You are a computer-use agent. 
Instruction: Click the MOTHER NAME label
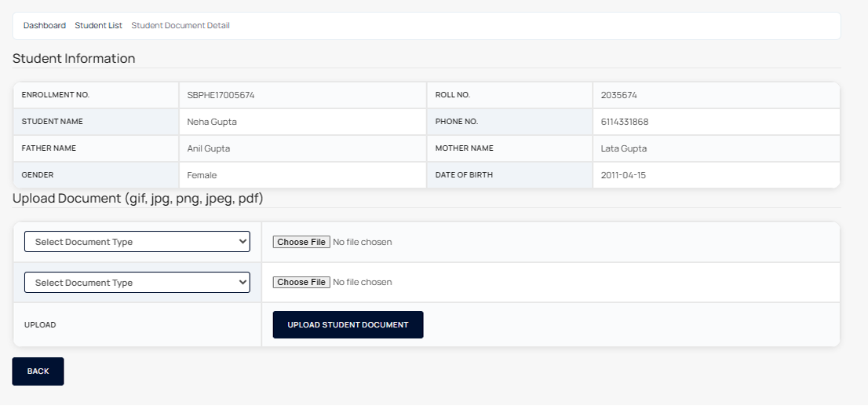pyautogui.click(x=464, y=148)
